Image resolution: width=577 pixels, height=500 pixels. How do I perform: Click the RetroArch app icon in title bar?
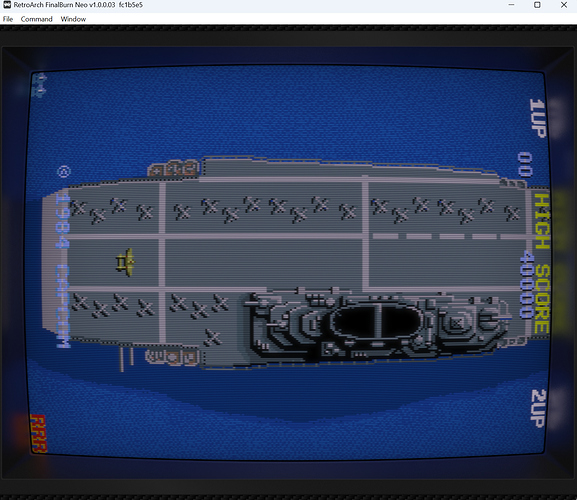[6, 5]
